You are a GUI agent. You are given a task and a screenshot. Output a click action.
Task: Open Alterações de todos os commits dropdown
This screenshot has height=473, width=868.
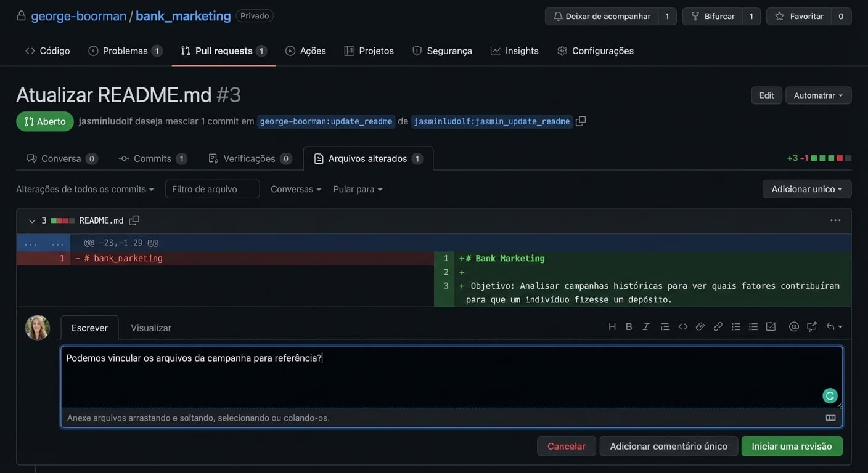pos(85,189)
